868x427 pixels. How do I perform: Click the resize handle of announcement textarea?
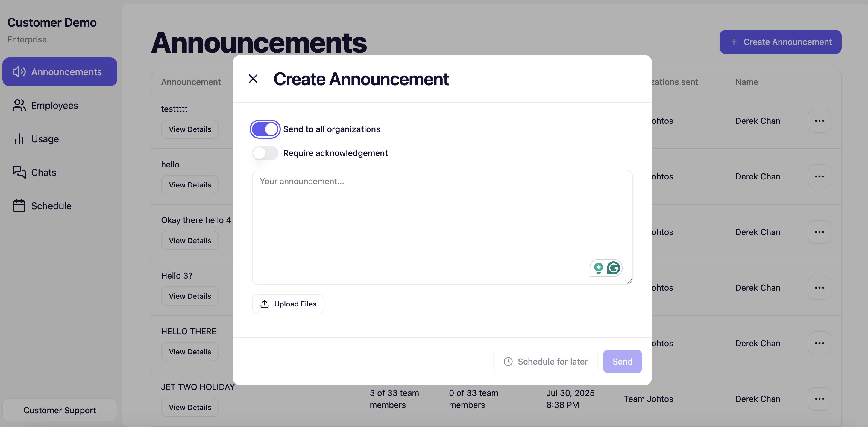click(x=629, y=281)
